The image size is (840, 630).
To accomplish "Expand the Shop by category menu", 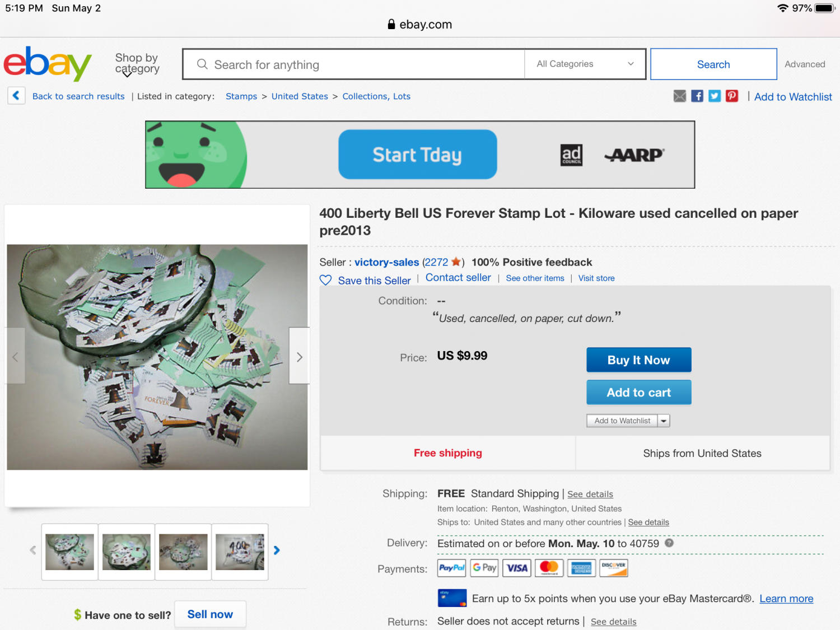I will coord(137,64).
